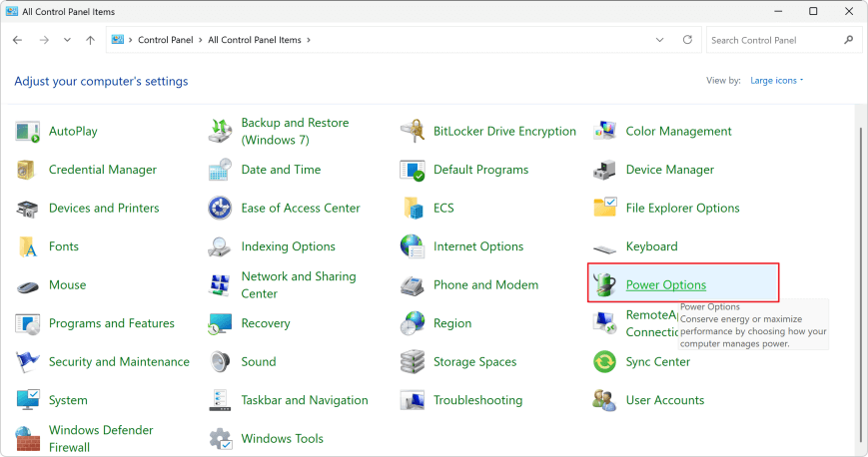Open the Region link
The width and height of the screenshot is (868, 457).
point(452,323)
